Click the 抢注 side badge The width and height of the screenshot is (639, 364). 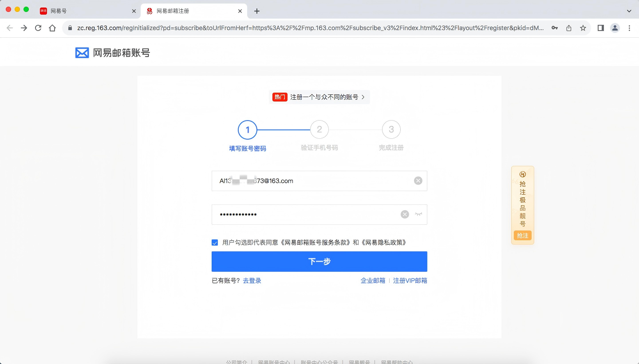coord(522,235)
